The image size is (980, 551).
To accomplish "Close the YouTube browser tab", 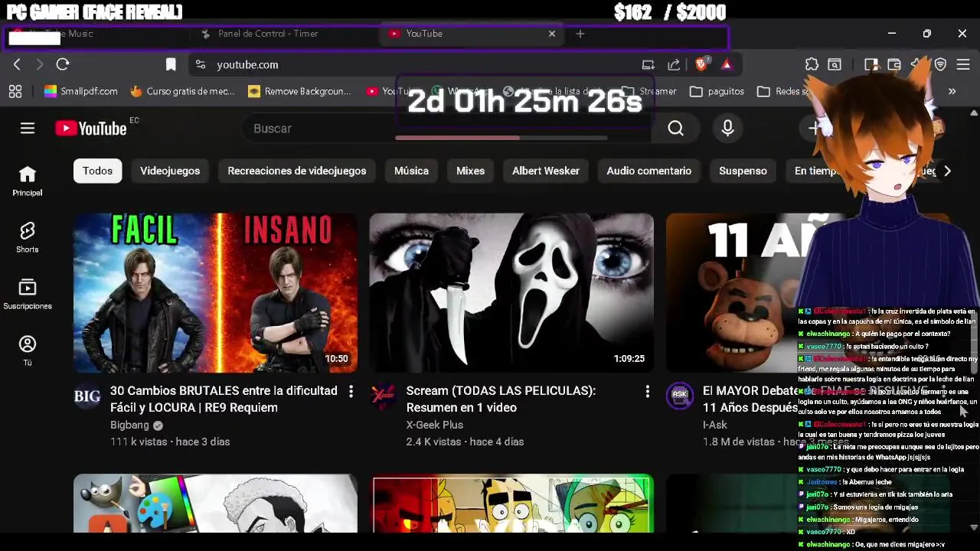I will coord(552,34).
